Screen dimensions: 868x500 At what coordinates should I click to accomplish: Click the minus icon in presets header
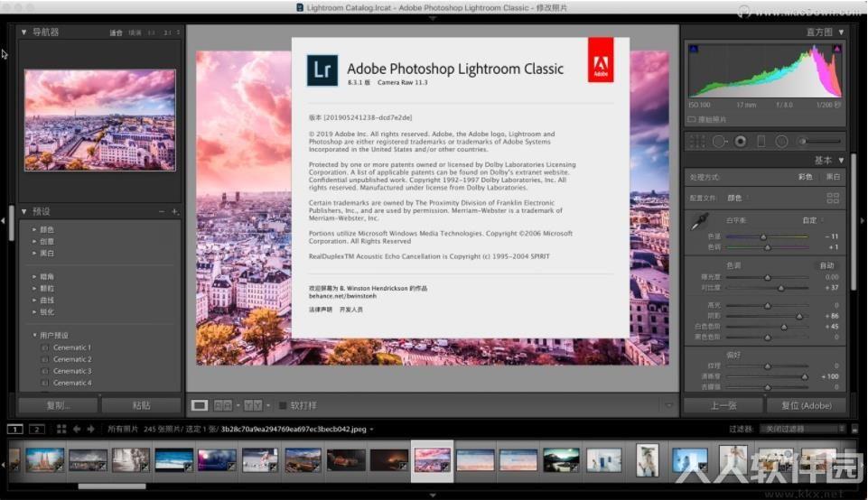161,211
